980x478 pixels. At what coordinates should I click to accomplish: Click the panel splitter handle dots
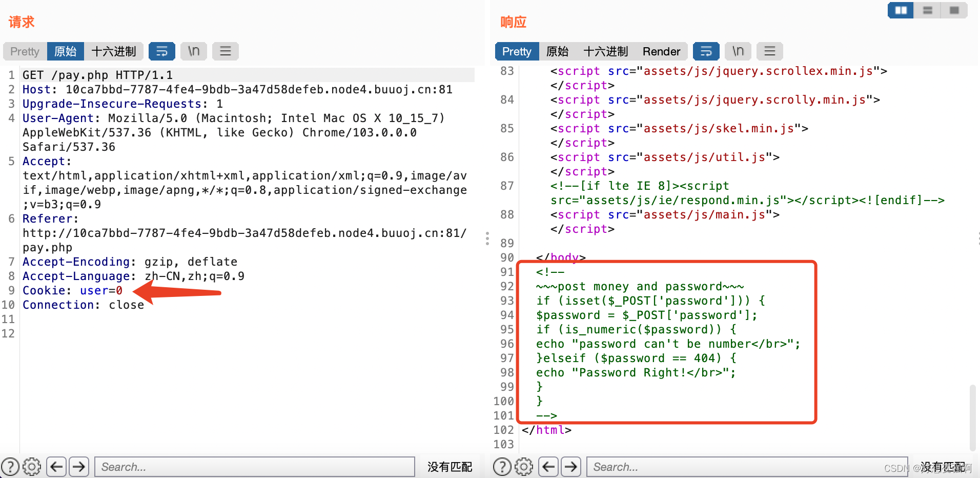coord(487,238)
